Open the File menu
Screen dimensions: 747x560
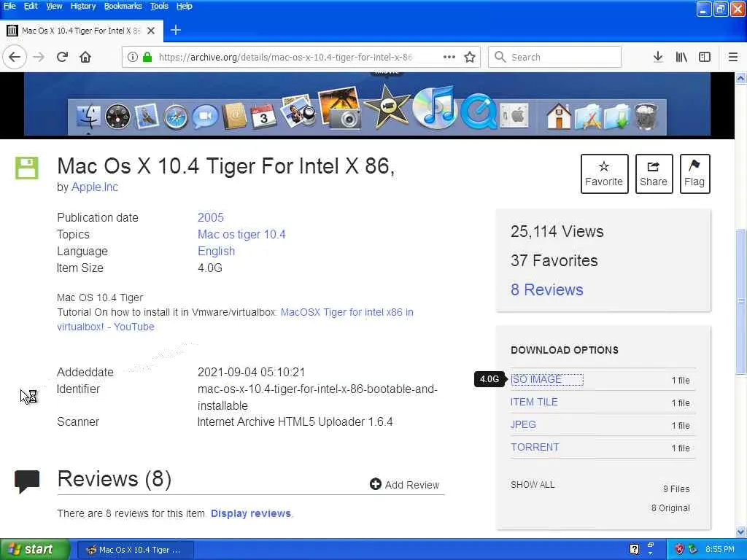[9, 6]
